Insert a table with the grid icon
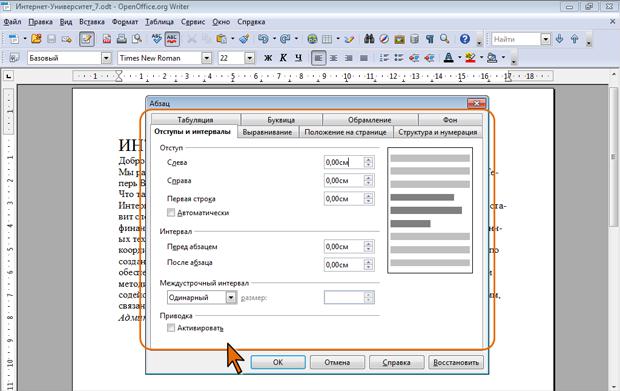 [327, 39]
